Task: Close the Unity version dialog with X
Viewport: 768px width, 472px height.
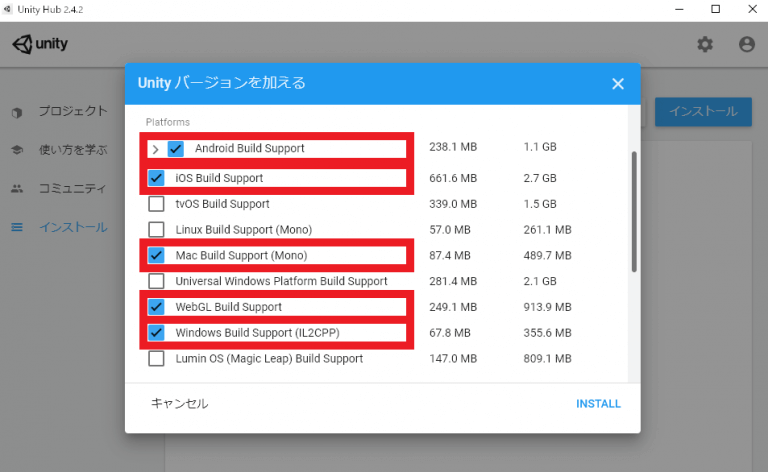Action: (618, 83)
